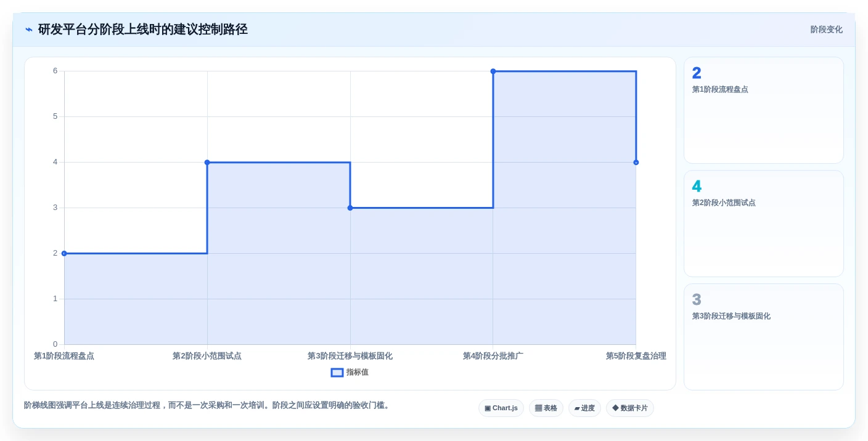Open the 第3阶段迁移与模板固化 data card
This screenshot has width=868, height=441.
(764, 337)
